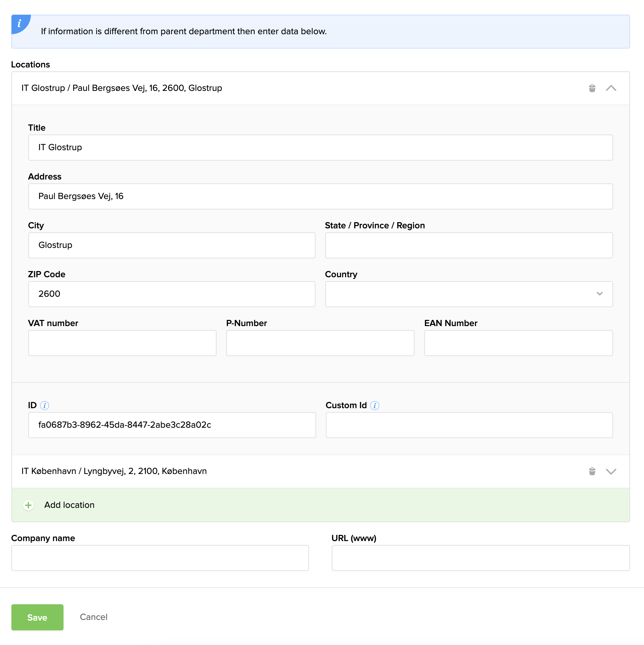644x645 pixels.
Task: Click into the Title field
Action: [x=320, y=148]
